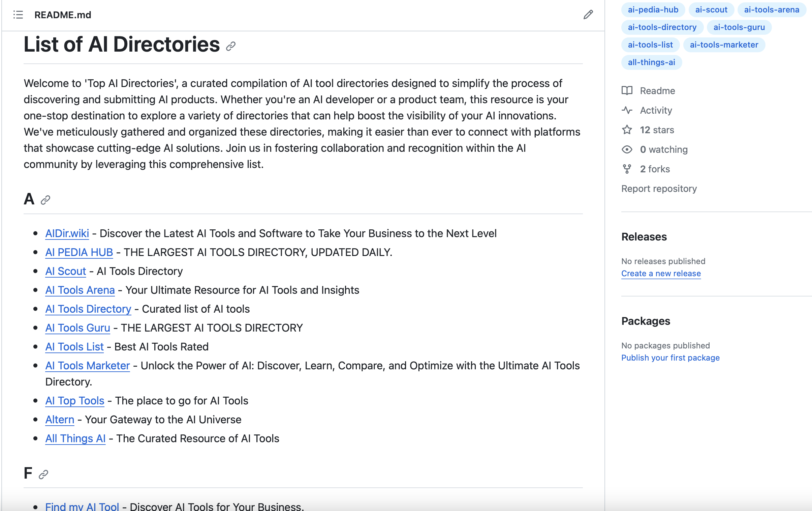Select the all-things-ai topic tag
The height and width of the screenshot is (511, 812).
[x=652, y=62]
